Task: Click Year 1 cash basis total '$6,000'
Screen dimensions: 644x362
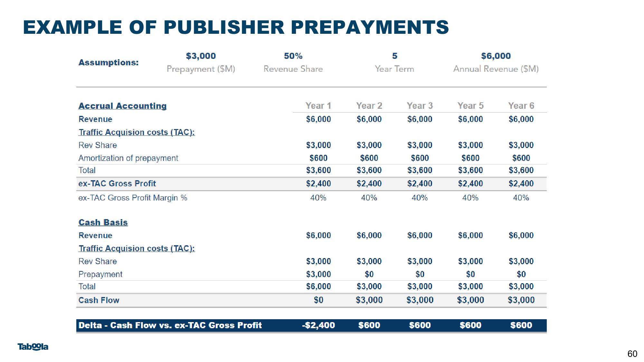Action: (318, 286)
